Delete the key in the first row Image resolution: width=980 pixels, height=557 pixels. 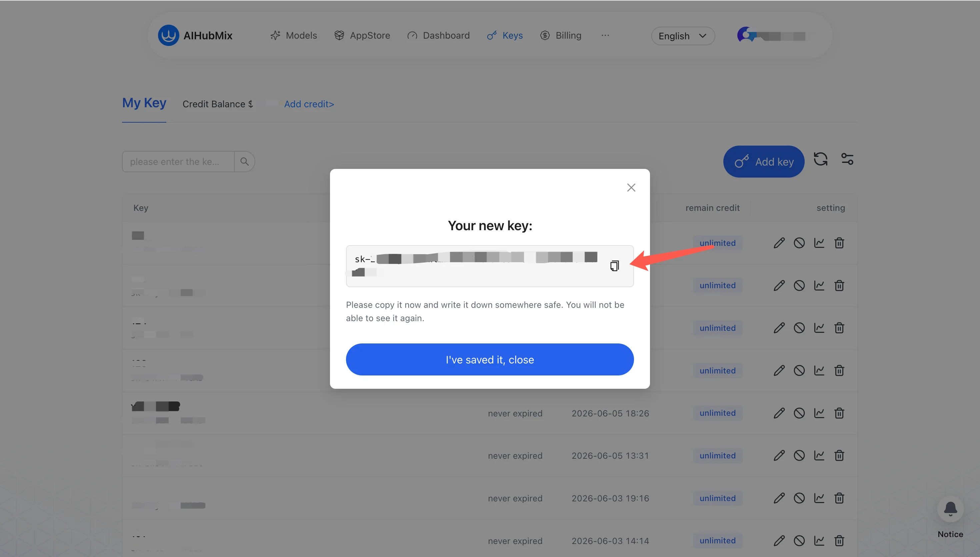click(x=839, y=243)
